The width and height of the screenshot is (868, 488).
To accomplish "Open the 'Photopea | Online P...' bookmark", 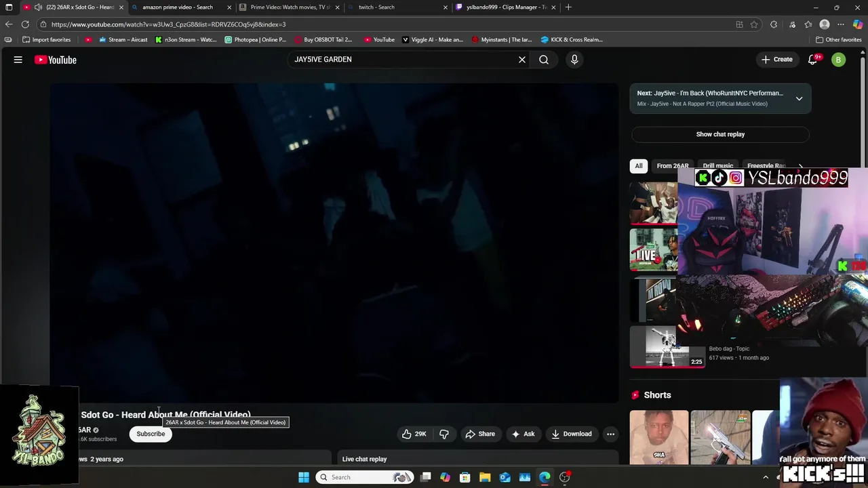I will coord(256,40).
